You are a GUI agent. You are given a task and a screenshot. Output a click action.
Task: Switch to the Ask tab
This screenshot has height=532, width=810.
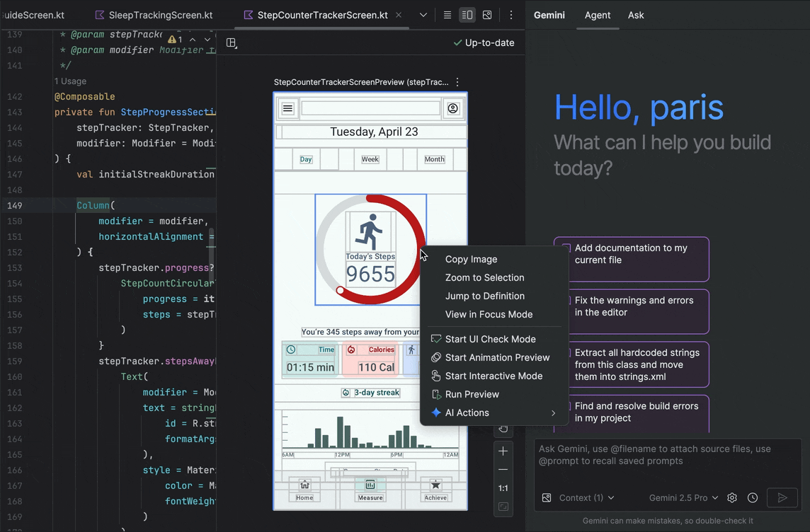635,15
